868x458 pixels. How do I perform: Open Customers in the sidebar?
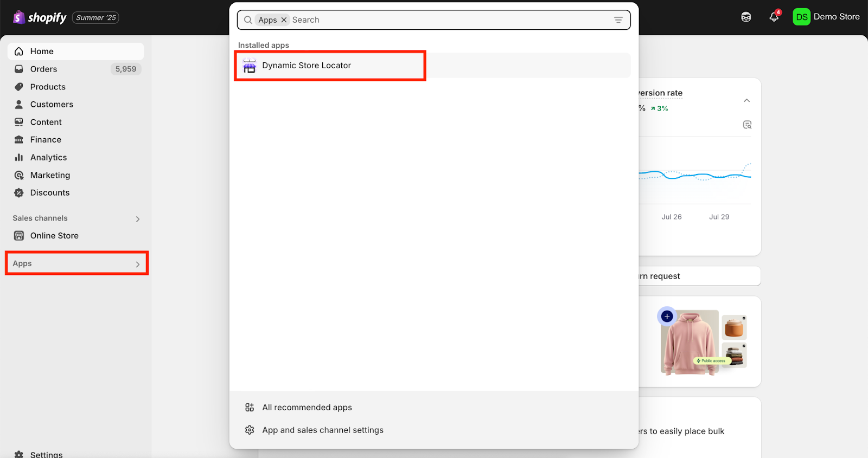(76, 105)
